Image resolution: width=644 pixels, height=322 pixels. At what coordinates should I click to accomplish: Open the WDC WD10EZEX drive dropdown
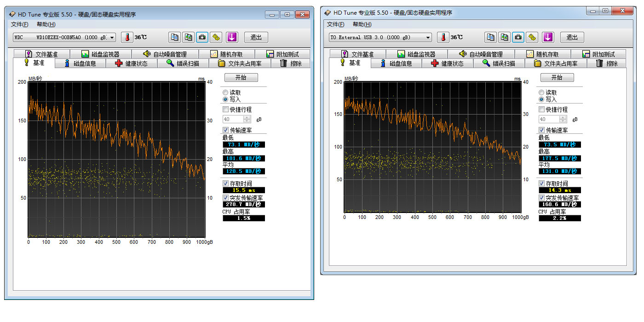tap(64, 37)
